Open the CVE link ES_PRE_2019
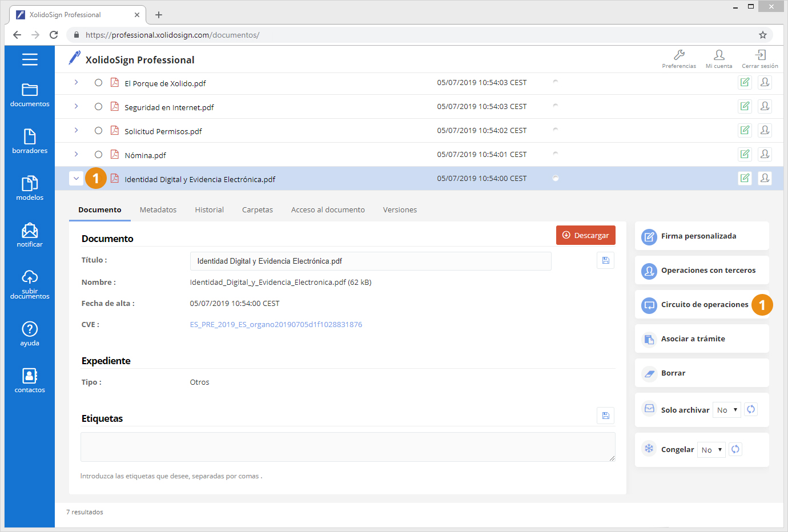This screenshot has height=532, width=788. click(276, 324)
